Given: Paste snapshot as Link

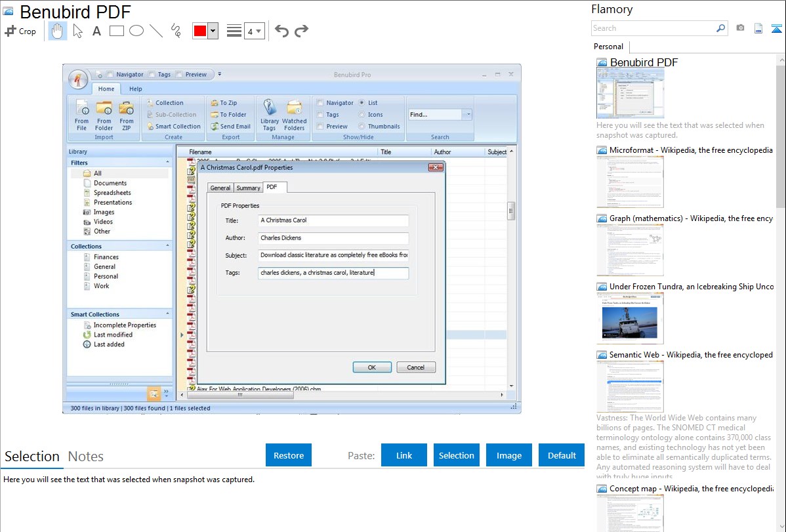Looking at the screenshot, I should pos(404,455).
